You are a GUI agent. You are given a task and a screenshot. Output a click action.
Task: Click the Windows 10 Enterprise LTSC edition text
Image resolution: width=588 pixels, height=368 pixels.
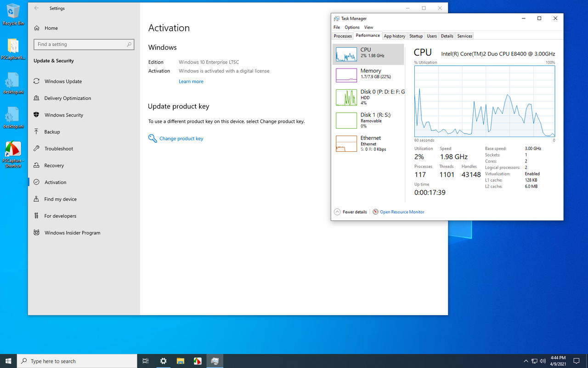coord(209,62)
